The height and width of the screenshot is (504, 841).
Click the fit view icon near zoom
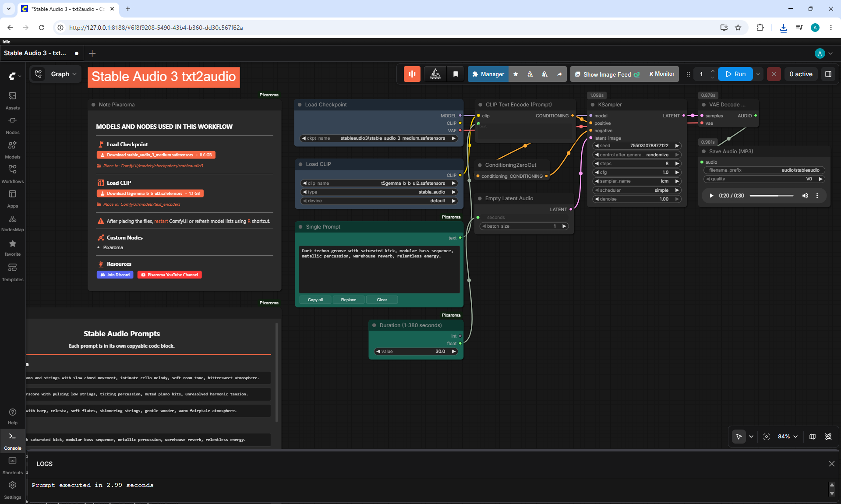pyautogui.click(x=767, y=437)
